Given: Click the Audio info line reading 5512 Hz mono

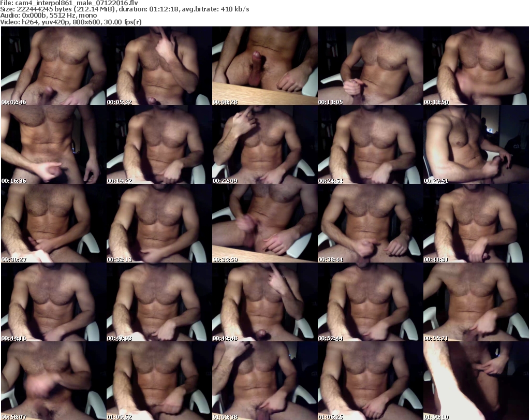Looking at the screenshot, I should point(48,16).
